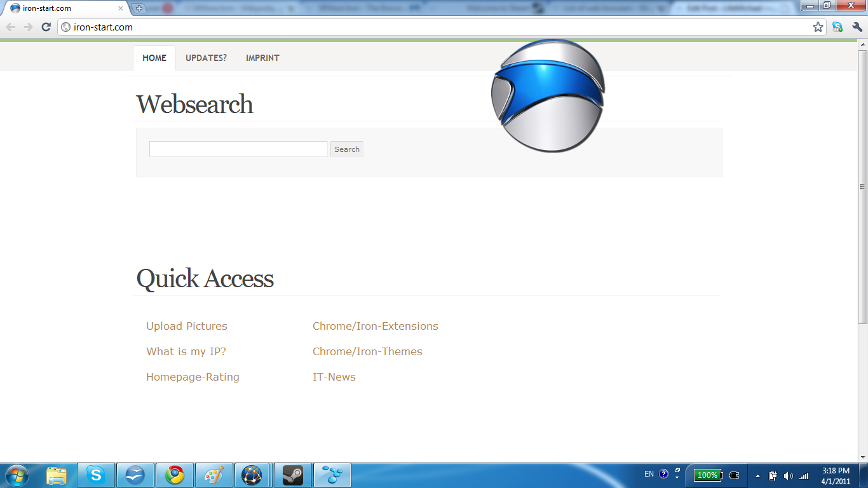
Task: Focus the Websearch text field
Action: (x=238, y=149)
